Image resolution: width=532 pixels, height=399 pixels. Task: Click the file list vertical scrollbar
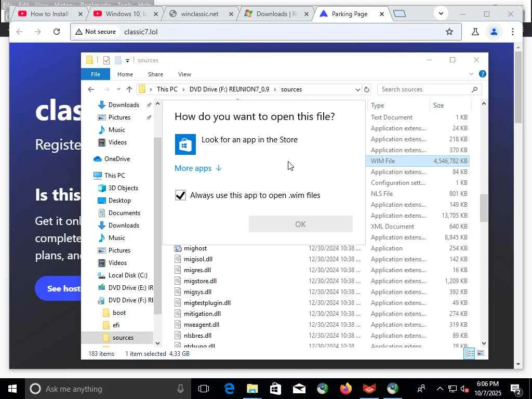pos(484,208)
